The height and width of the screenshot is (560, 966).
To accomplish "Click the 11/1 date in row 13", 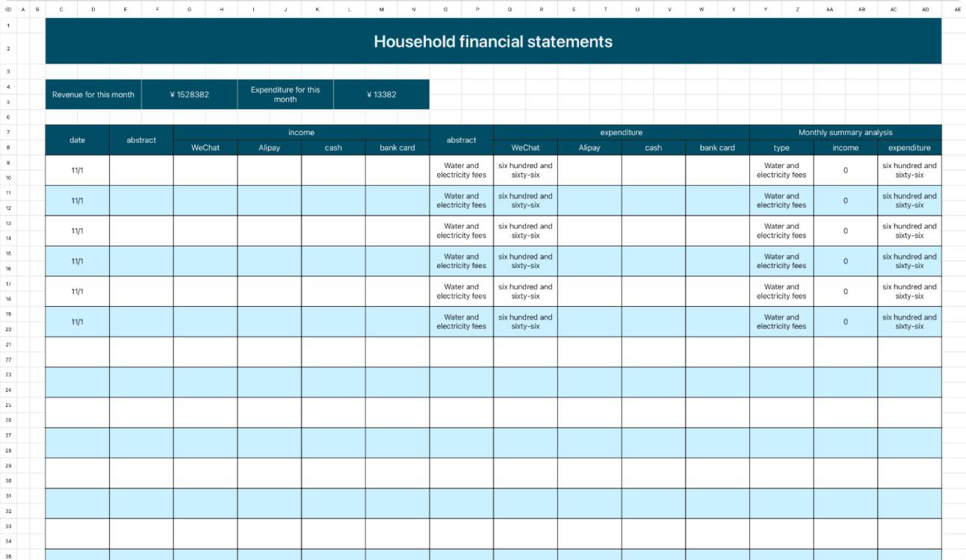I will [77, 231].
